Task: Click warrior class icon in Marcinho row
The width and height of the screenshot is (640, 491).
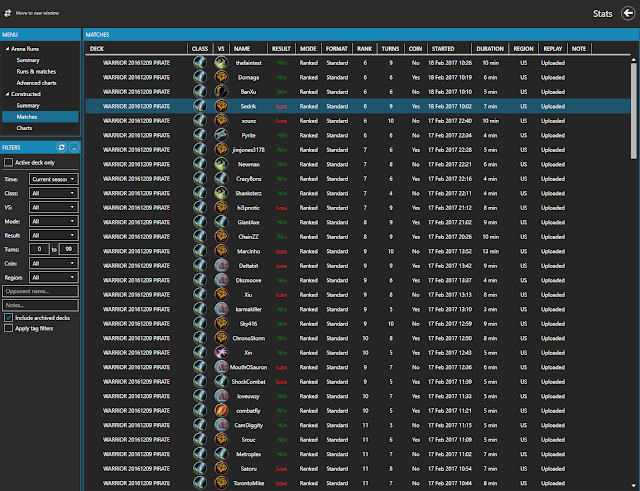Action: click(x=200, y=251)
